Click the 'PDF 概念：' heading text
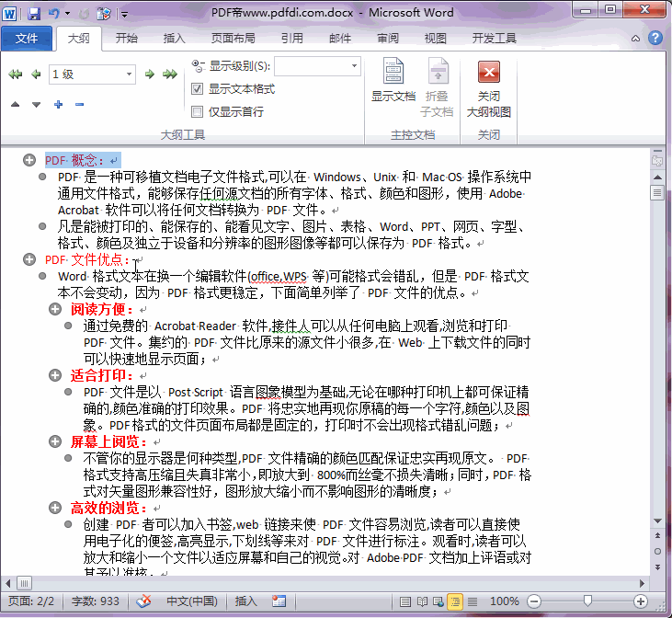This screenshot has width=672, height=618. pos(74,160)
